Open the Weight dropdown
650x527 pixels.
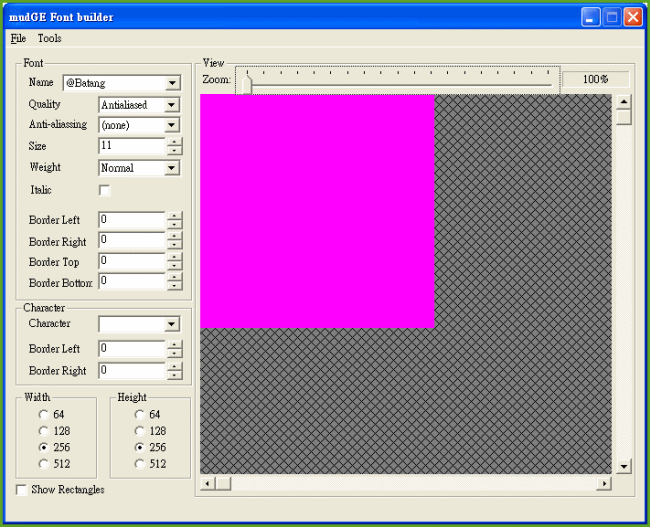tap(172, 168)
